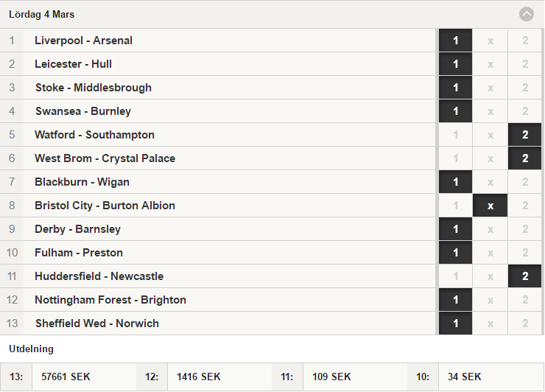Screen dimensions: 545x392
Task: Select away win (2) for Leicester - Hull
Action: 525,64
